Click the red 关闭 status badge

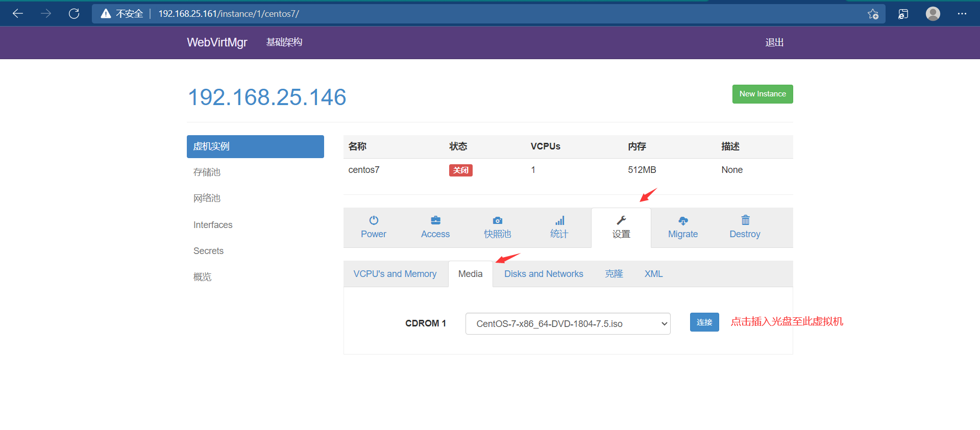click(461, 170)
